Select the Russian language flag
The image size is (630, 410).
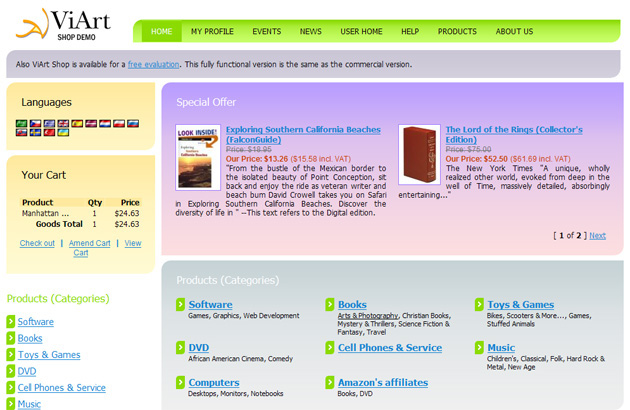tap(133, 123)
